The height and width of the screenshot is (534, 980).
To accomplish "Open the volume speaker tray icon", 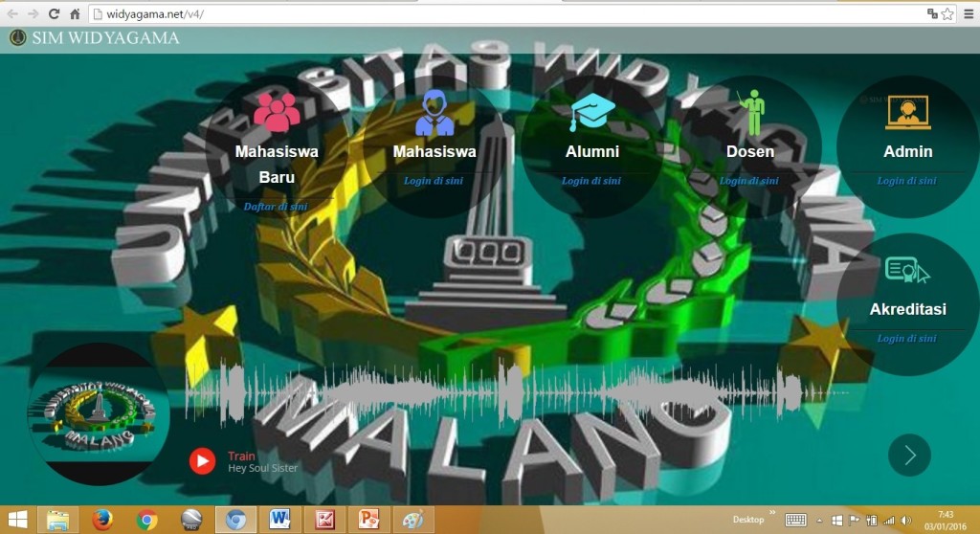I will coord(906,521).
